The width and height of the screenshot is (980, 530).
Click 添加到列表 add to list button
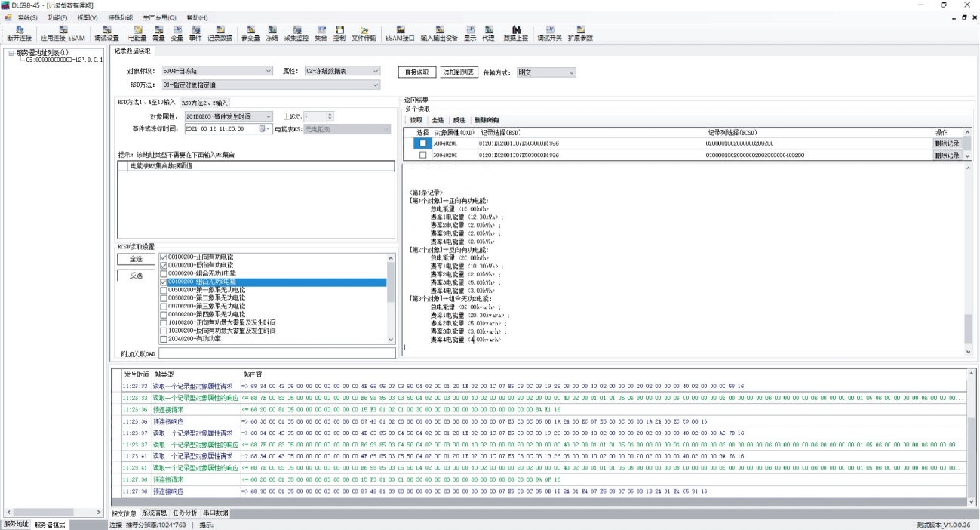pyautogui.click(x=459, y=72)
